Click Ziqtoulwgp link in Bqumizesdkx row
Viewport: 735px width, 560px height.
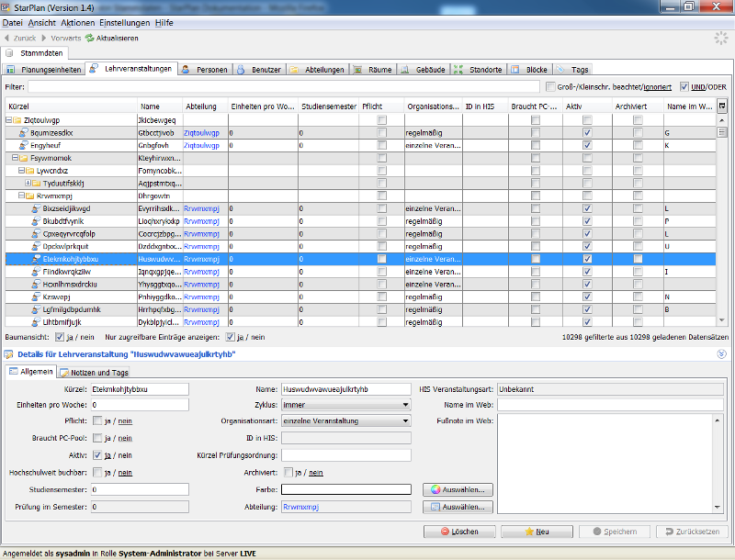tap(201, 133)
